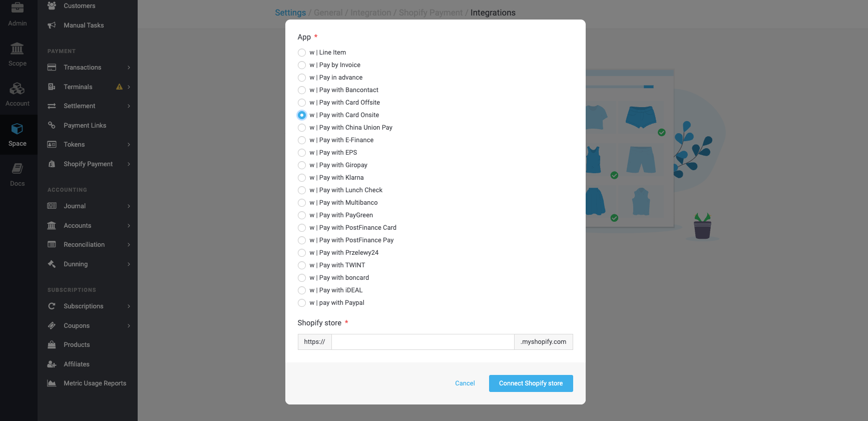Click the Account cubes icon
The image size is (868, 421).
[x=17, y=89]
